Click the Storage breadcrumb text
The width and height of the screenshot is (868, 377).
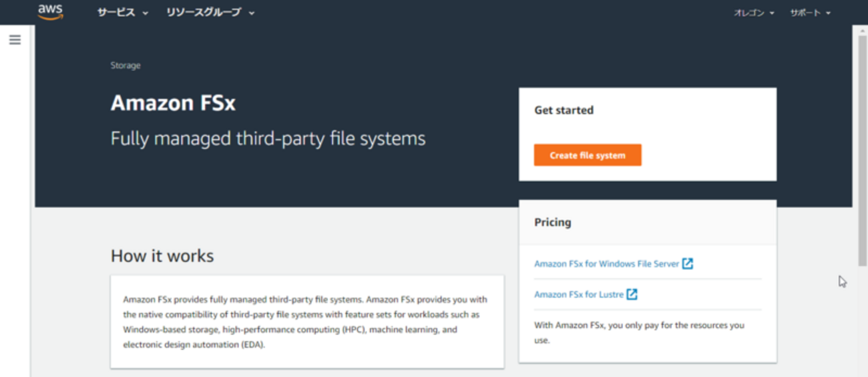pos(126,66)
